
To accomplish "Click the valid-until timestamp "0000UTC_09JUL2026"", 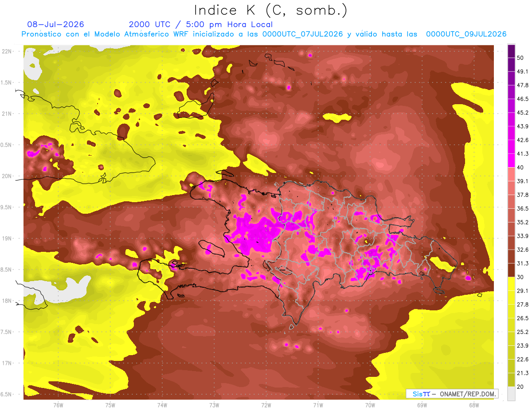I will pos(466,34).
